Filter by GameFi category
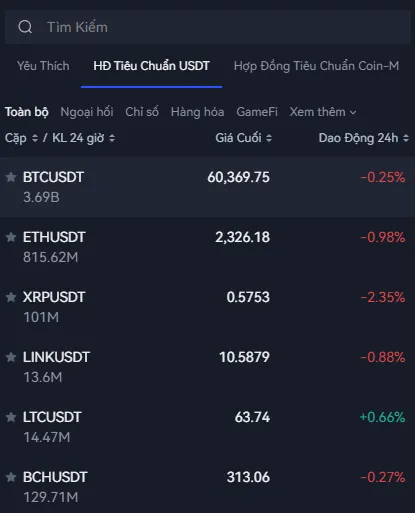Viewport: 415px width, 513px height. coord(257,112)
